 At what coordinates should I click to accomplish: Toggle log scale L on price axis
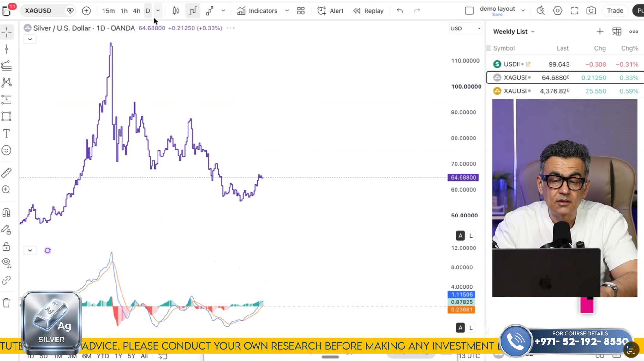coord(471,236)
